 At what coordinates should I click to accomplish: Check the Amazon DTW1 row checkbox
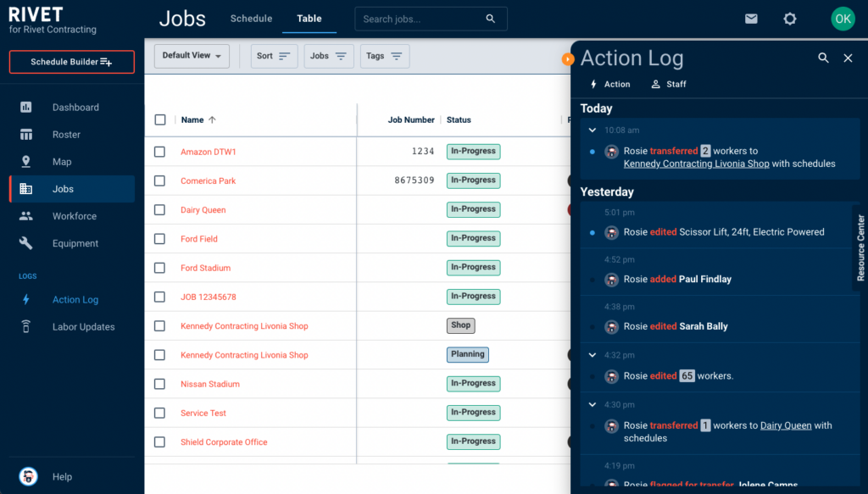tap(159, 152)
